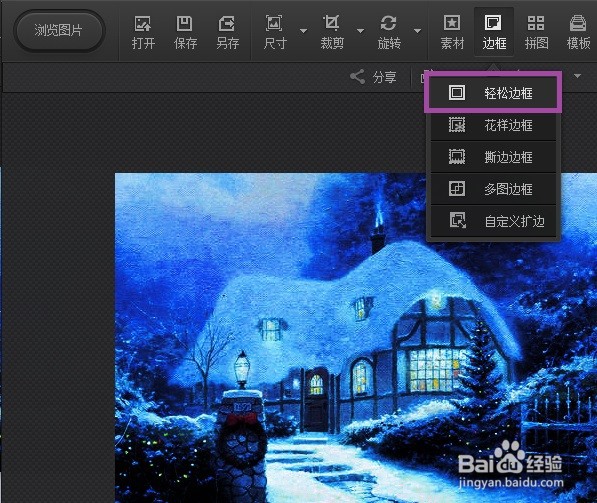Share the image via 分享

click(373, 77)
